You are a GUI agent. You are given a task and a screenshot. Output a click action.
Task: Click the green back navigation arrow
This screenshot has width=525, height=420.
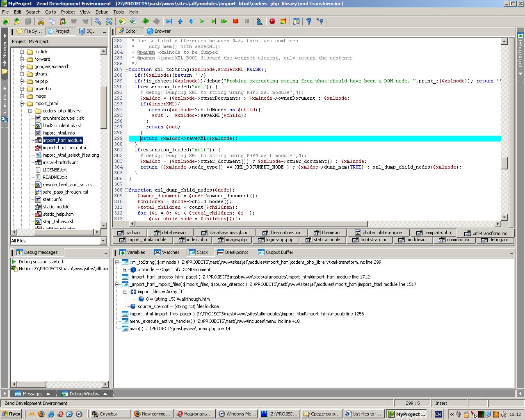coord(146,21)
